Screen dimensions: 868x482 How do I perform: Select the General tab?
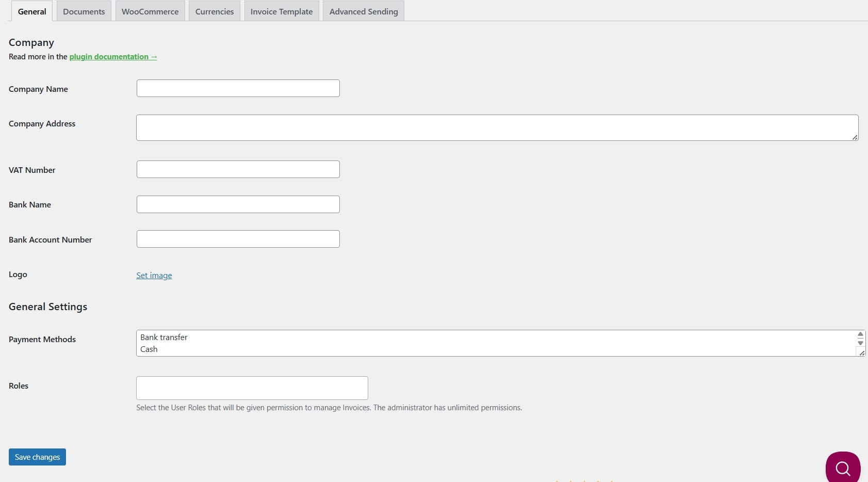pyautogui.click(x=31, y=11)
